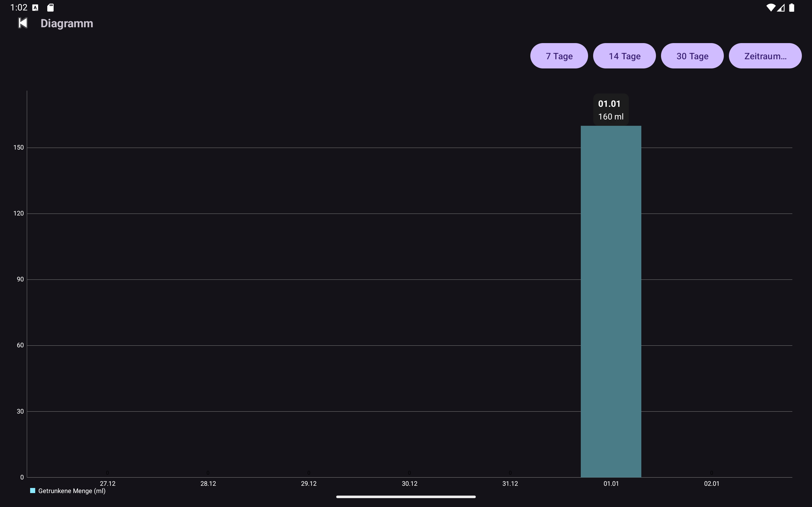Image resolution: width=812 pixels, height=507 pixels.
Task: Select the 7 Tage filter
Action: [558, 56]
